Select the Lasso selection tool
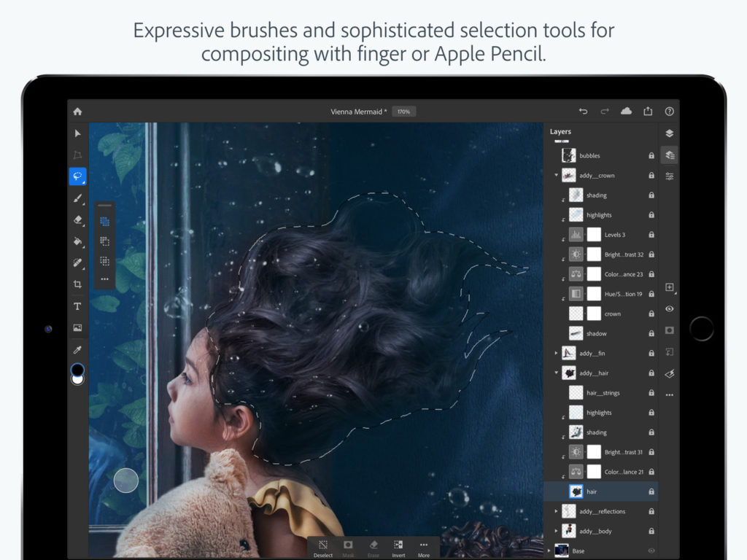 [77, 176]
